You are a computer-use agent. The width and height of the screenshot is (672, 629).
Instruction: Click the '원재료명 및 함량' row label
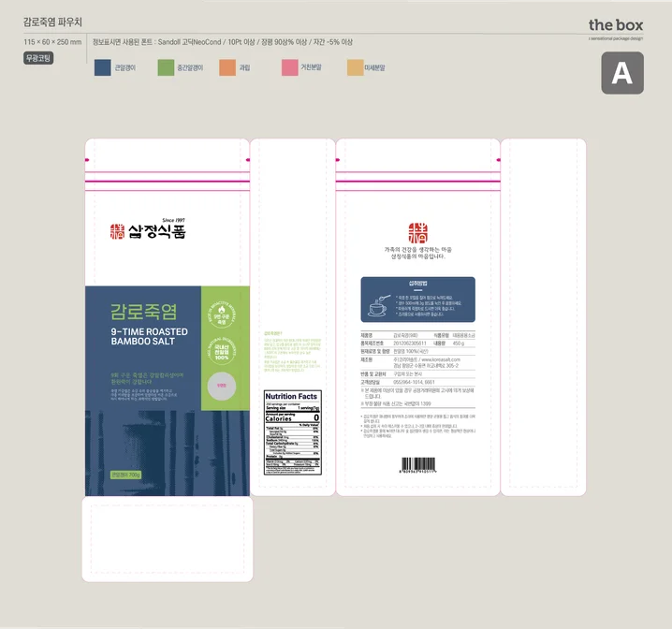point(375,351)
